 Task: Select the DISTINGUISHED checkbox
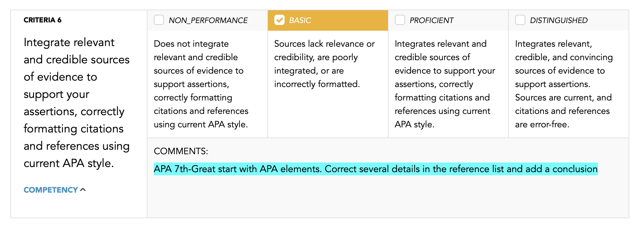click(520, 20)
